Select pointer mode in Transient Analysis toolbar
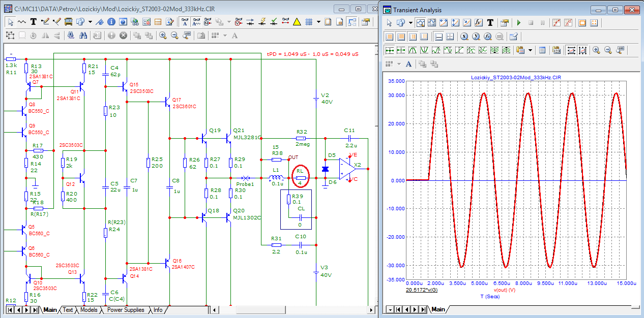644x318 pixels. (x=389, y=23)
